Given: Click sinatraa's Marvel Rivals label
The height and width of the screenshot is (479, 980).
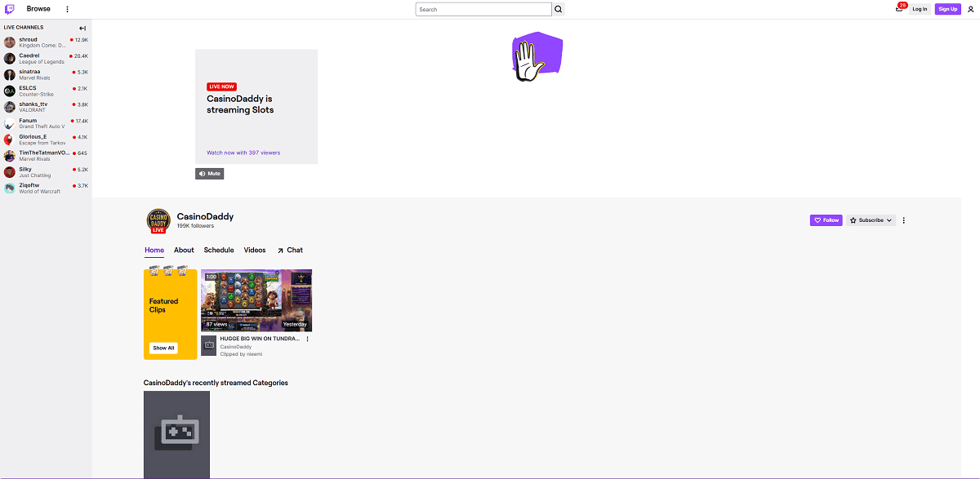Looking at the screenshot, I should pos(35,78).
